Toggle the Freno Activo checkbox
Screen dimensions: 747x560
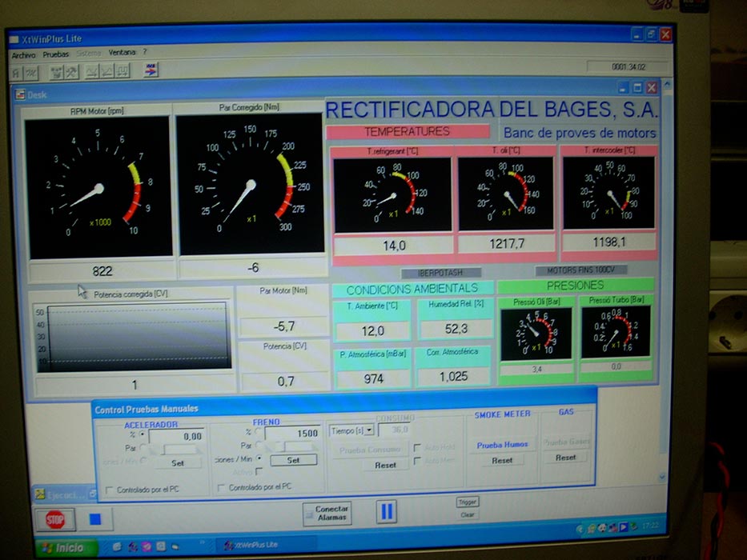(259, 471)
